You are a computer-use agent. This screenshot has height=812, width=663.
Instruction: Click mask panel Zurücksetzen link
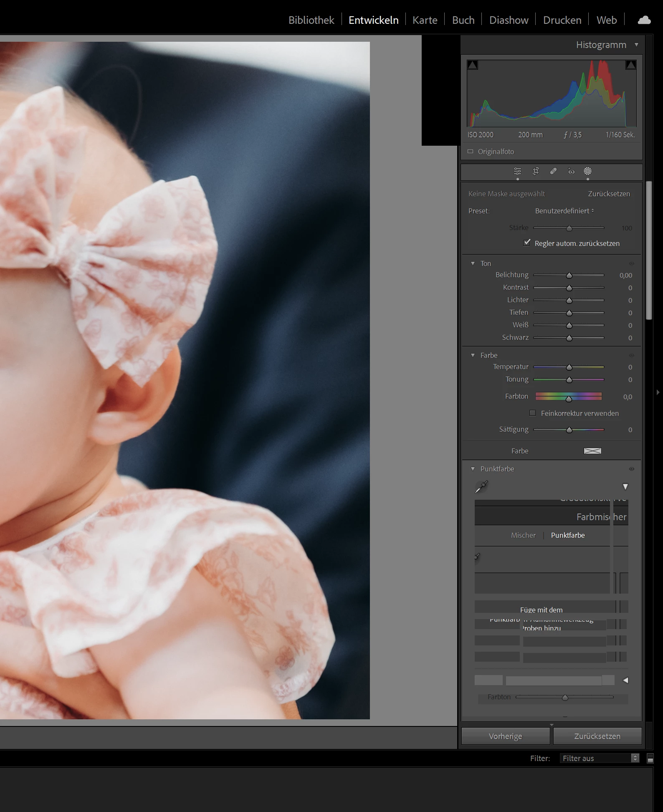pyautogui.click(x=609, y=194)
